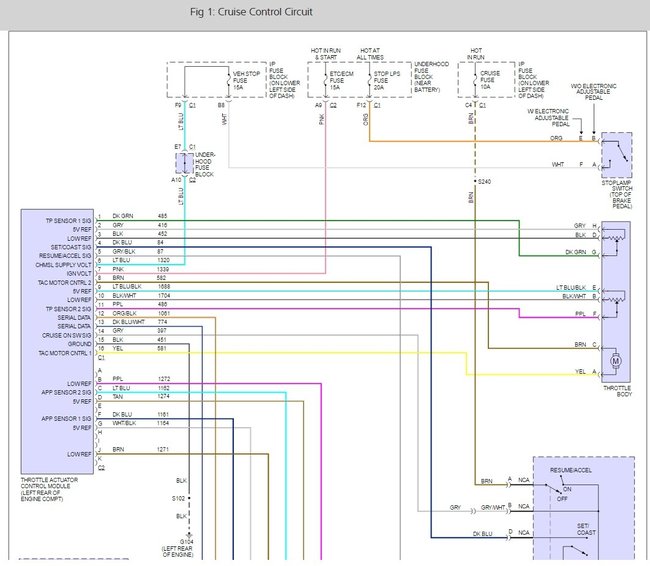Click the lower potentiometer symbol in throttle body

[x=614, y=299]
